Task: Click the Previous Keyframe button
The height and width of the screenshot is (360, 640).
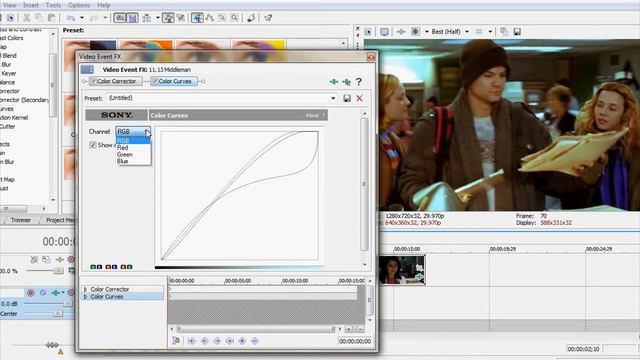Action: coord(204,341)
